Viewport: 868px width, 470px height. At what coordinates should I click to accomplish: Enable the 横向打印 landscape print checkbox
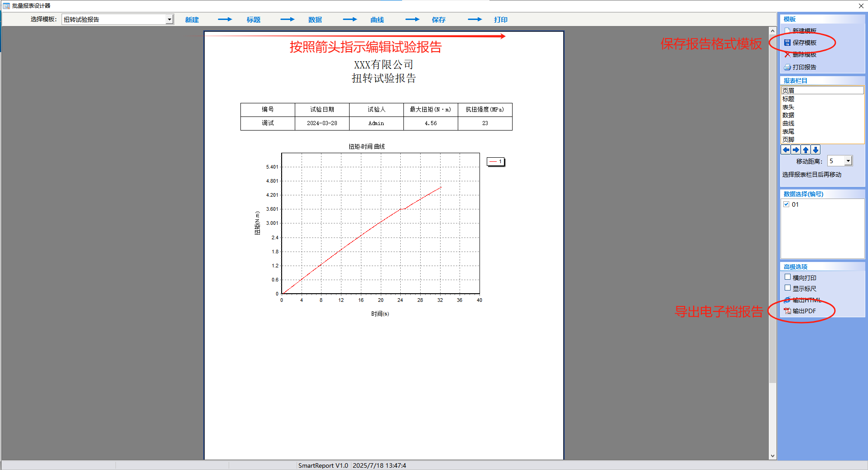(x=787, y=277)
